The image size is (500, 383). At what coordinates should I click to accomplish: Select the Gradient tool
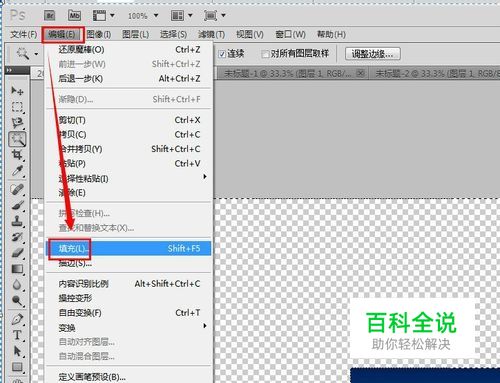tap(17, 269)
